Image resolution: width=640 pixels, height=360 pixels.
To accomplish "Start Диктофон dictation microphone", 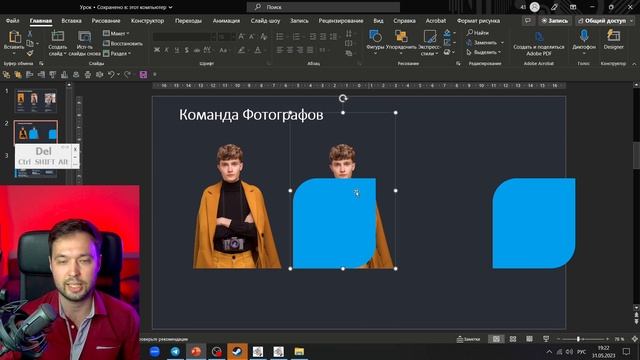I will pos(584,40).
